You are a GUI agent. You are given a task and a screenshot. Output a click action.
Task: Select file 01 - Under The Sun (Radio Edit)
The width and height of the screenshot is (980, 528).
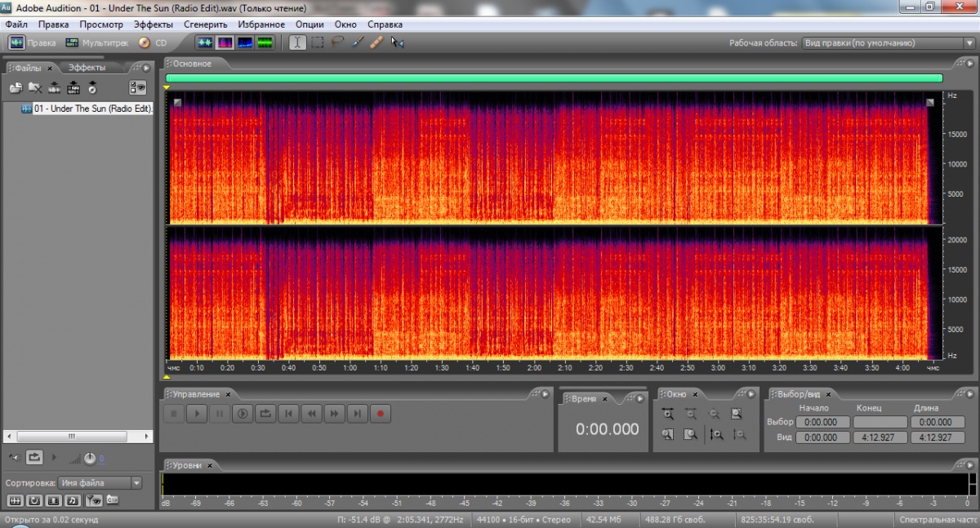92,109
